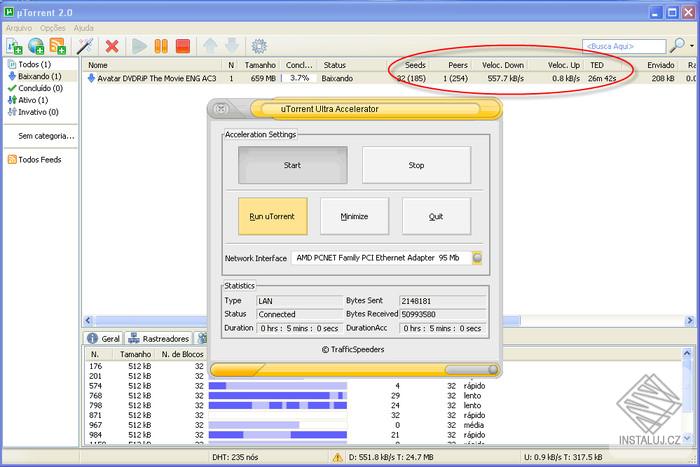700x467 pixels.
Task: Click the Connected status field
Action: click(x=299, y=314)
